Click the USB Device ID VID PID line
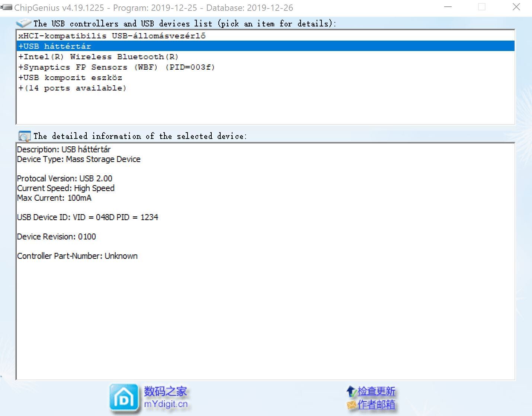532x416 pixels. coord(88,217)
